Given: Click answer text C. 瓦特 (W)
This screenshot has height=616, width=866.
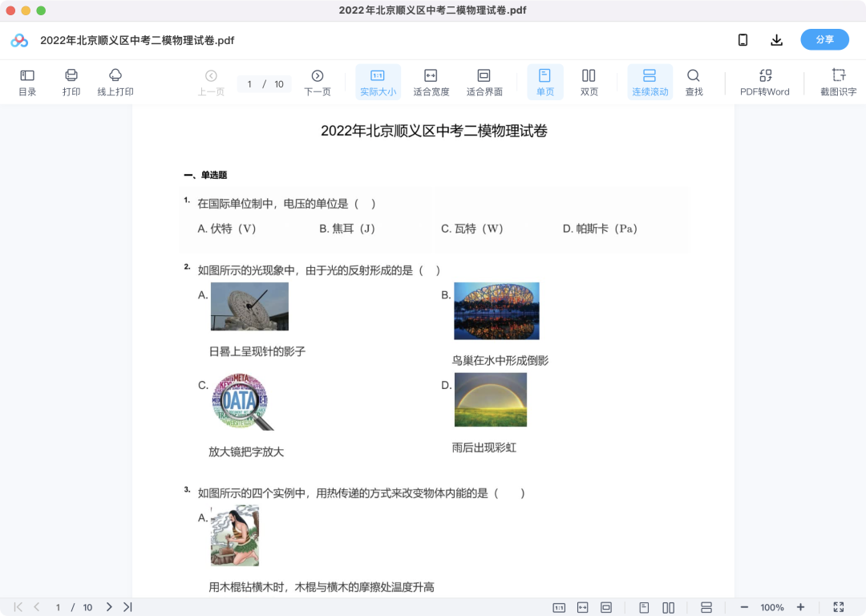Looking at the screenshot, I should [x=472, y=229].
